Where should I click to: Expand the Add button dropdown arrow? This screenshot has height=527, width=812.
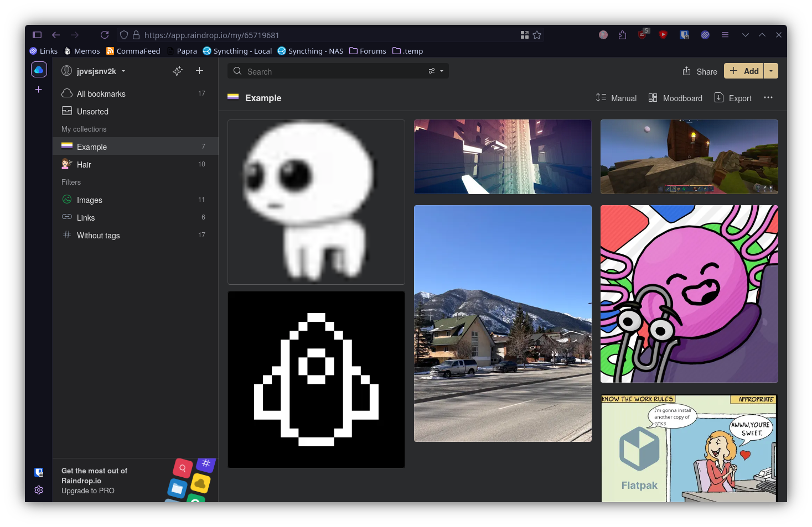[771, 71]
